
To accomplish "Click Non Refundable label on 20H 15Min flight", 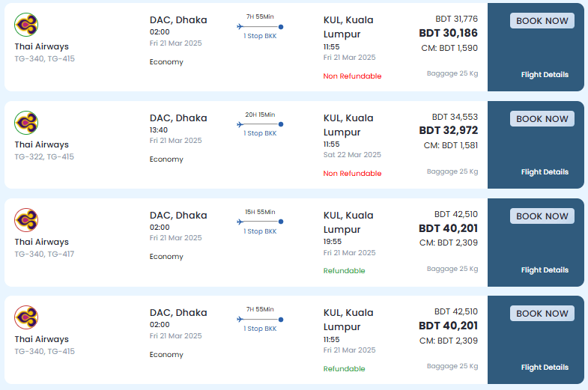I will pos(352,174).
